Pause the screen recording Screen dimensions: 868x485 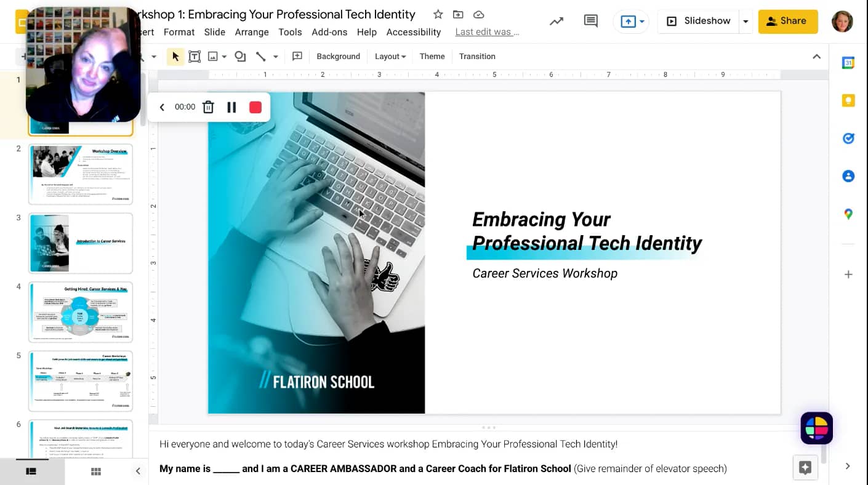click(x=231, y=107)
